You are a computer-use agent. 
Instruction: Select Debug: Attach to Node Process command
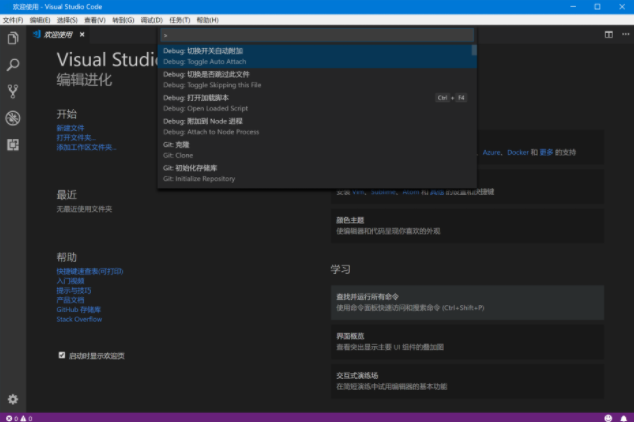click(x=317, y=127)
